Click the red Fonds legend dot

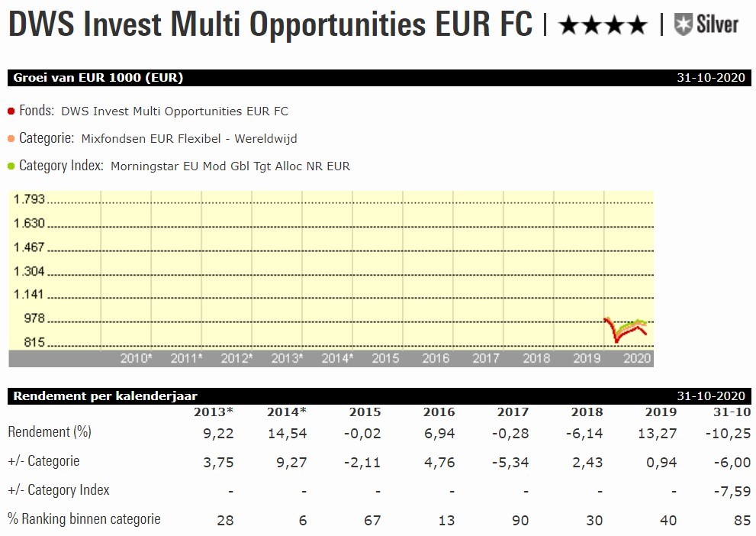[11, 111]
